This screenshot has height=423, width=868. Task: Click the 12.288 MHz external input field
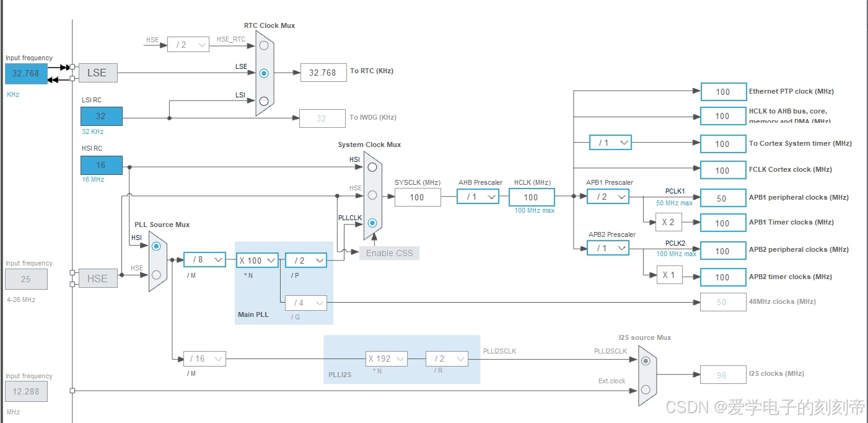[x=26, y=391]
